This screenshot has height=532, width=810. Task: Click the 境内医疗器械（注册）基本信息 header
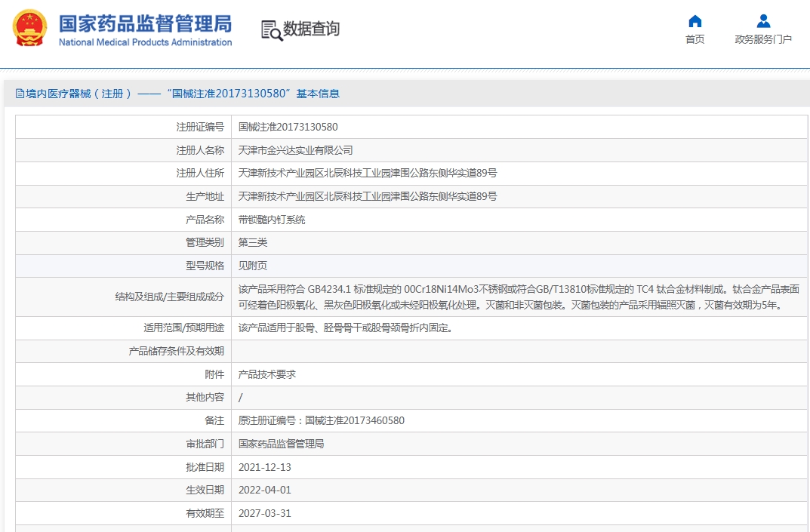click(x=177, y=94)
